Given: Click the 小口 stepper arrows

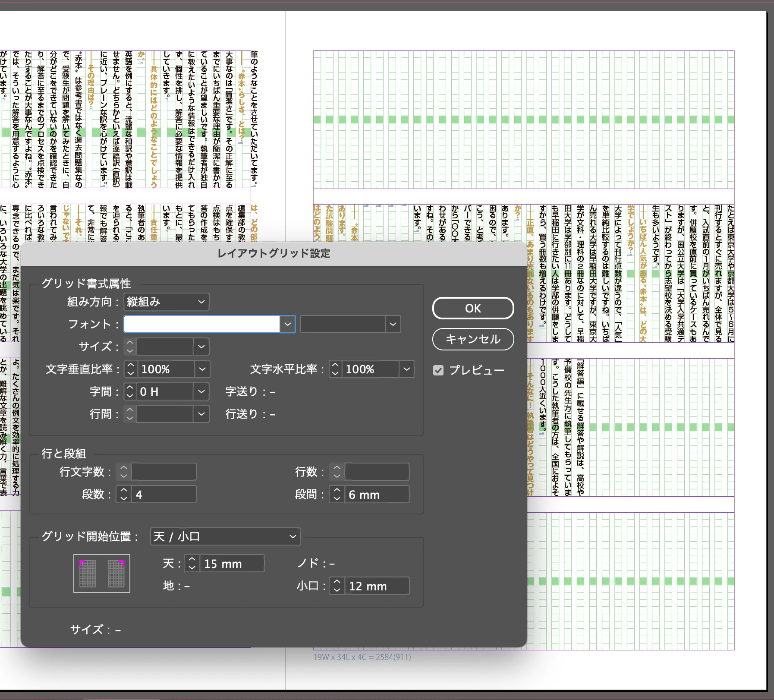Looking at the screenshot, I should point(337,586).
